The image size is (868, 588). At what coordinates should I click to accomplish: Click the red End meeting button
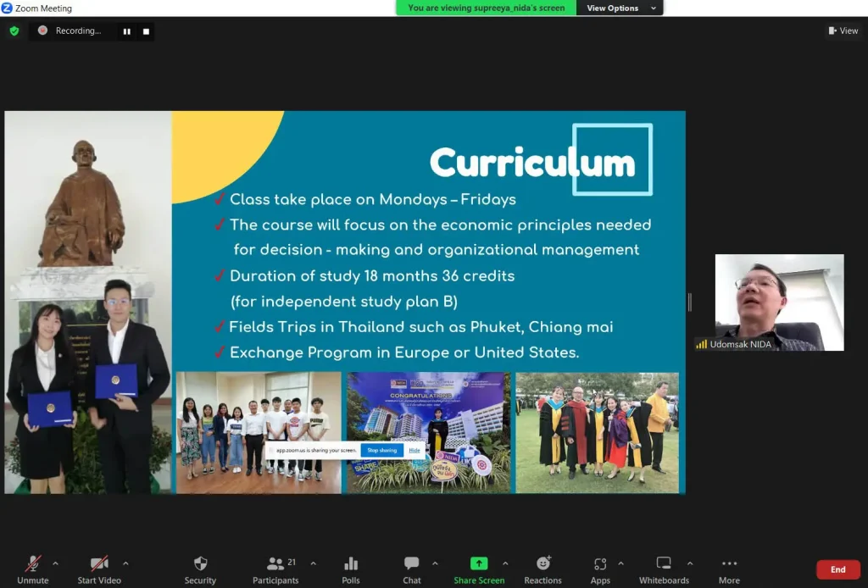coord(837,569)
